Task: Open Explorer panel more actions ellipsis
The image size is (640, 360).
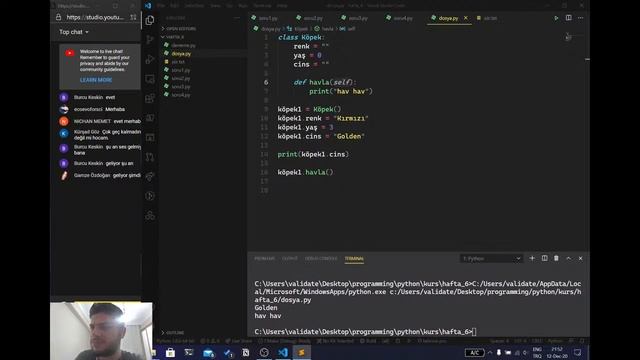Action: click(x=237, y=18)
